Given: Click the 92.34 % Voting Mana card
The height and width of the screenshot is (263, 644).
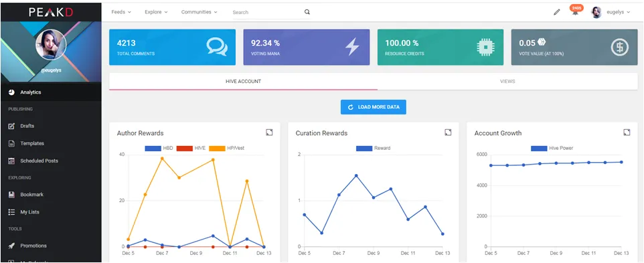Looking at the screenshot, I should (307, 48).
